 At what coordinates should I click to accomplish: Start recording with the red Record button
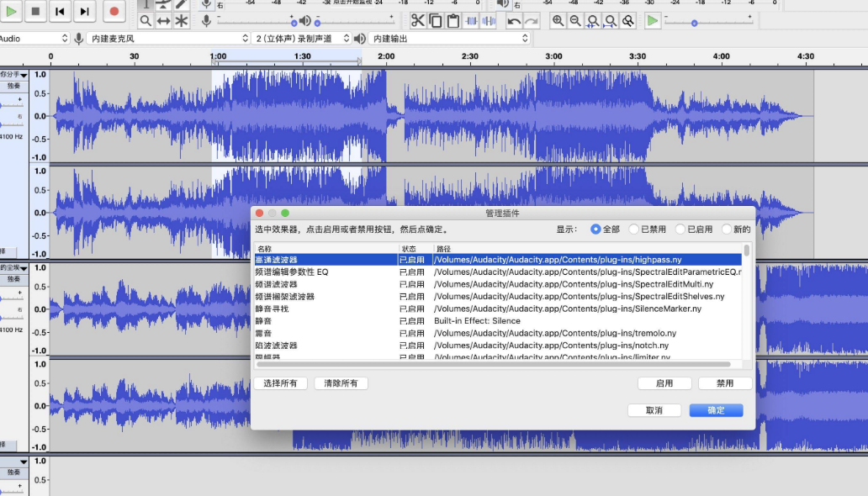[114, 11]
